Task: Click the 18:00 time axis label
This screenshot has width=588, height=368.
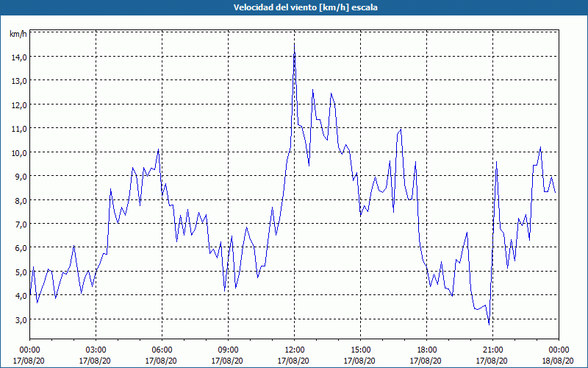Action: tap(427, 350)
